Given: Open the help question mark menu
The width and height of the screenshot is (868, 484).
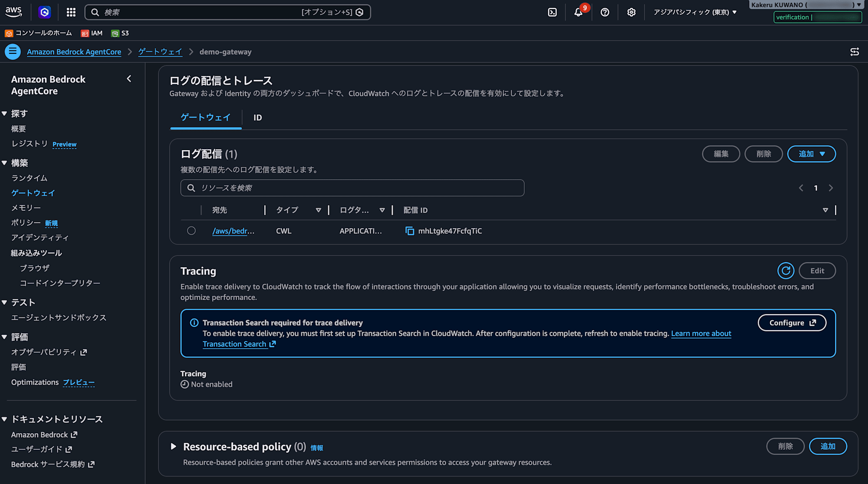Looking at the screenshot, I should pyautogui.click(x=605, y=12).
